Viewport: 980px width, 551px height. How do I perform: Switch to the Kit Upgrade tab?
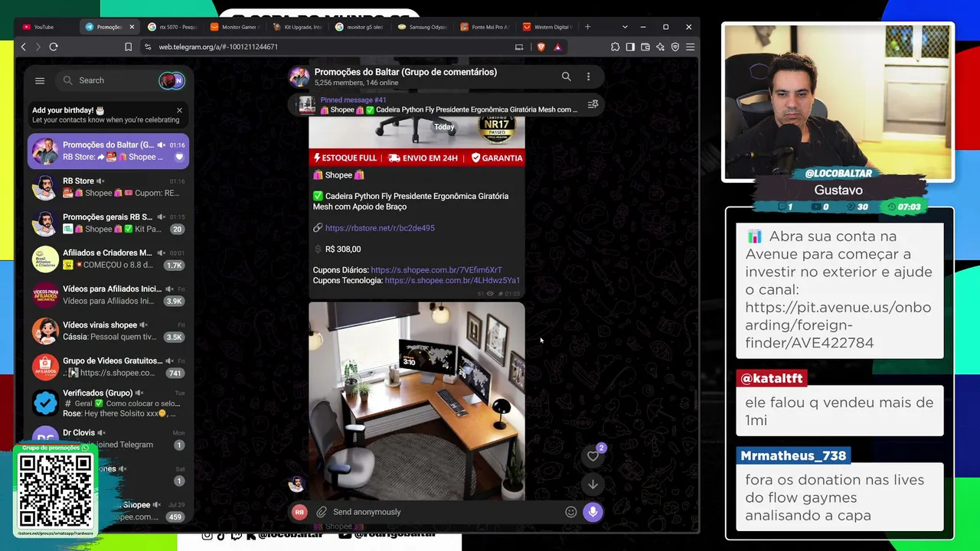tap(299, 27)
